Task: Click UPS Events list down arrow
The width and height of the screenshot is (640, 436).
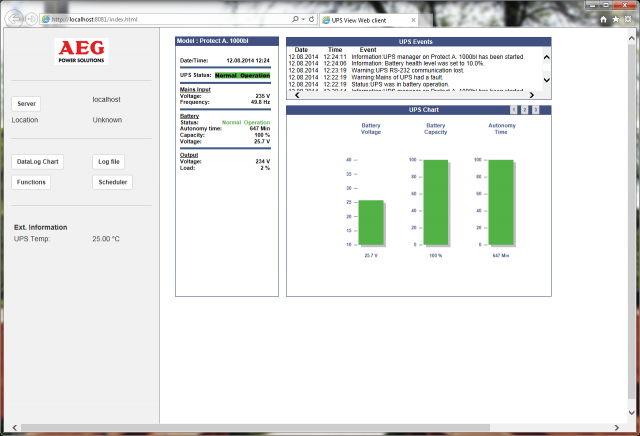Action: click(x=547, y=80)
